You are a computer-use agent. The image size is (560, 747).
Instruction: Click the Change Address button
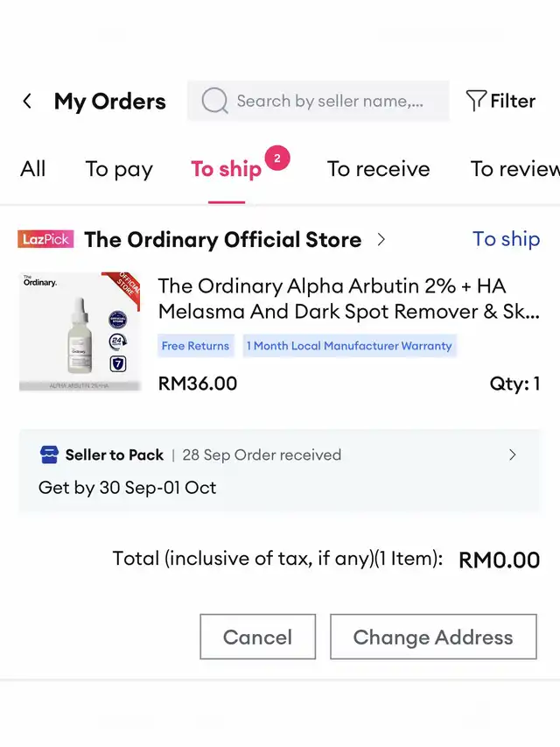(433, 637)
